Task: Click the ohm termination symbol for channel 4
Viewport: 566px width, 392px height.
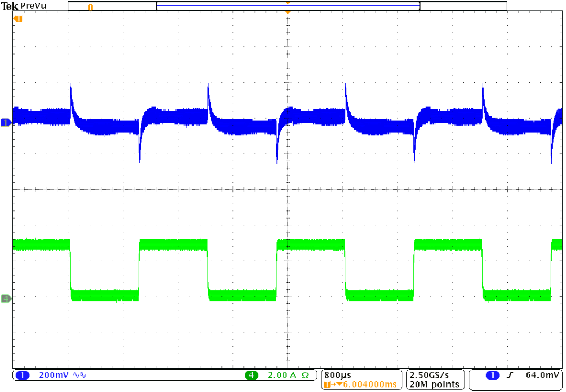Action: (305, 375)
